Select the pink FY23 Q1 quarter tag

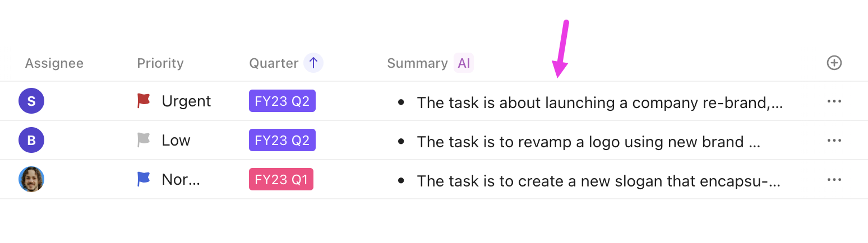[281, 180]
